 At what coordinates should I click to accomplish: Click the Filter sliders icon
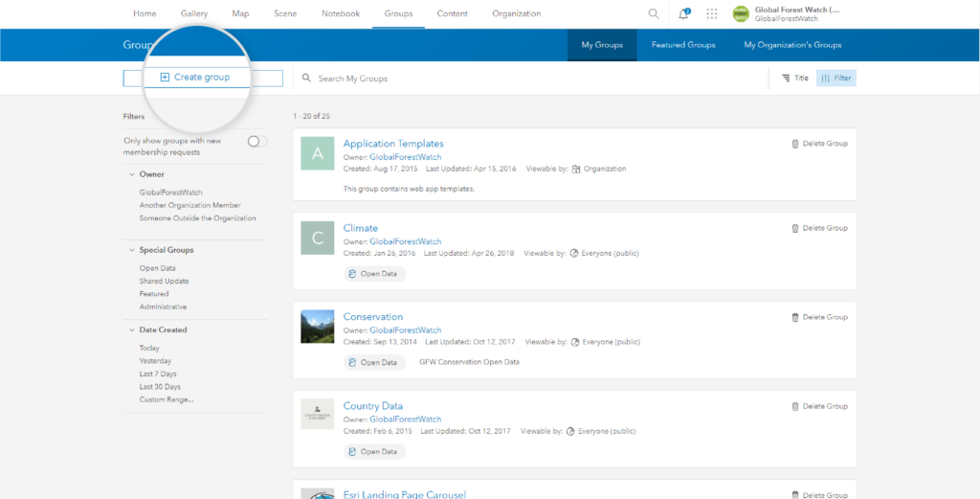point(825,79)
